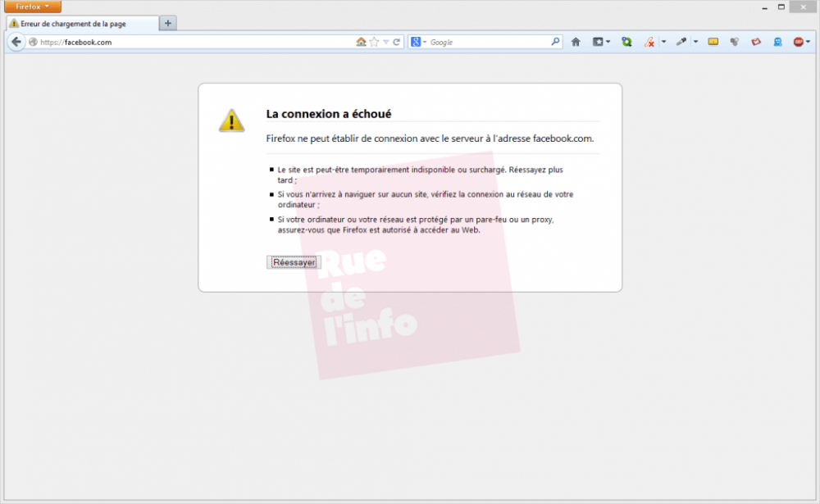This screenshot has width=820, height=504.
Task: Click the yellow note extension icon
Action: click(x=713, y=42)
